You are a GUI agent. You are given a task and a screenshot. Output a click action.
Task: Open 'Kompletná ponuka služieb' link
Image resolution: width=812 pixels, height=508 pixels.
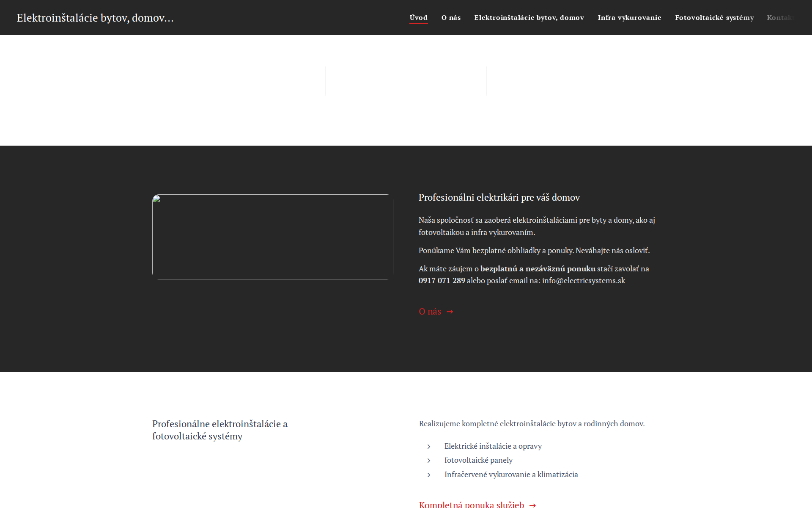coord(472,504)
